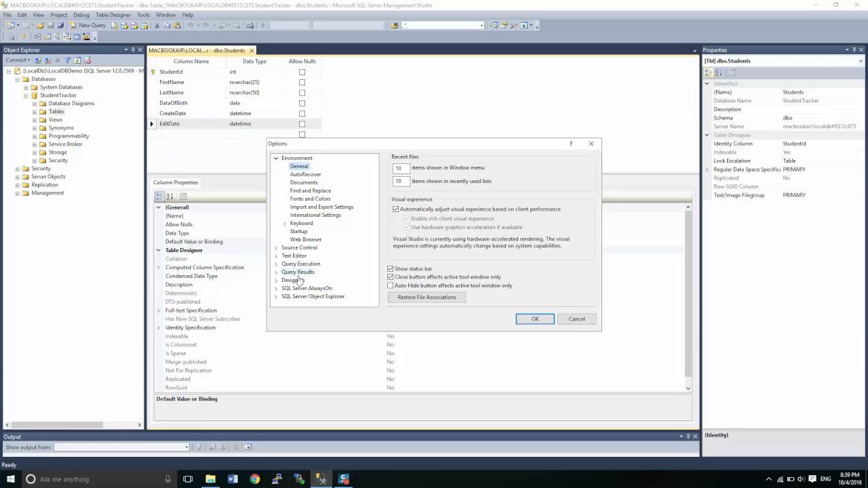868x488 pixels.
Task: Expand Source Control node in Options
Action: tap(276, 247)
